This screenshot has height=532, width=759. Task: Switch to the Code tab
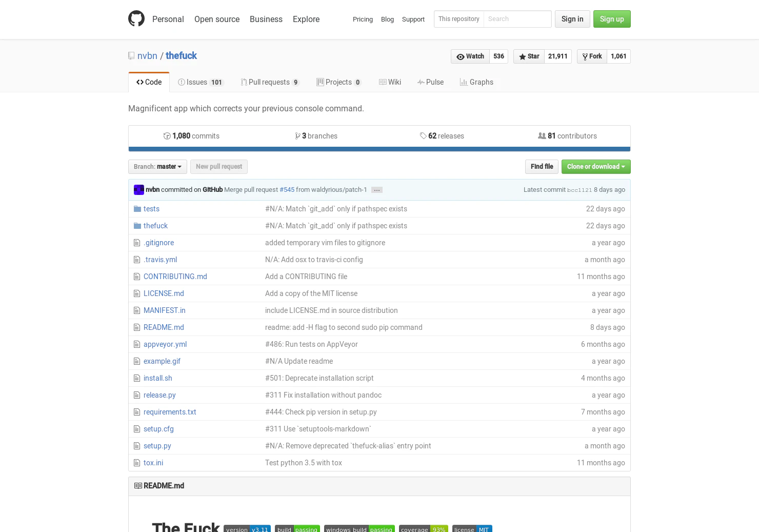click(149, 82)
